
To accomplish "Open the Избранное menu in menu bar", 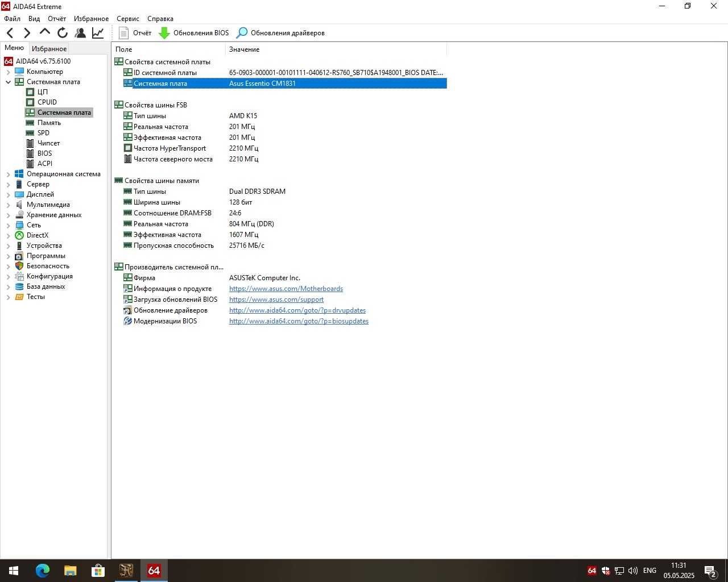I will pyautogui.click(x=91, y=19).
